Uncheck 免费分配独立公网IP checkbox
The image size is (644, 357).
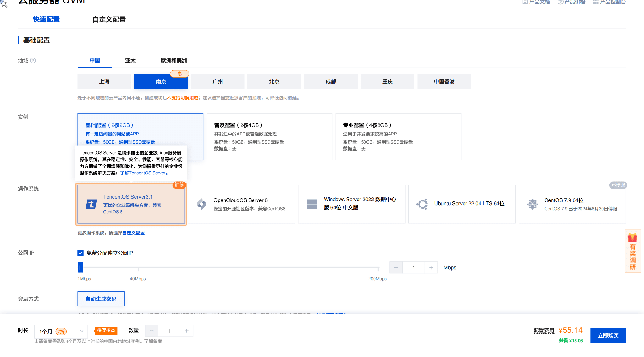(x=80, y=253)
